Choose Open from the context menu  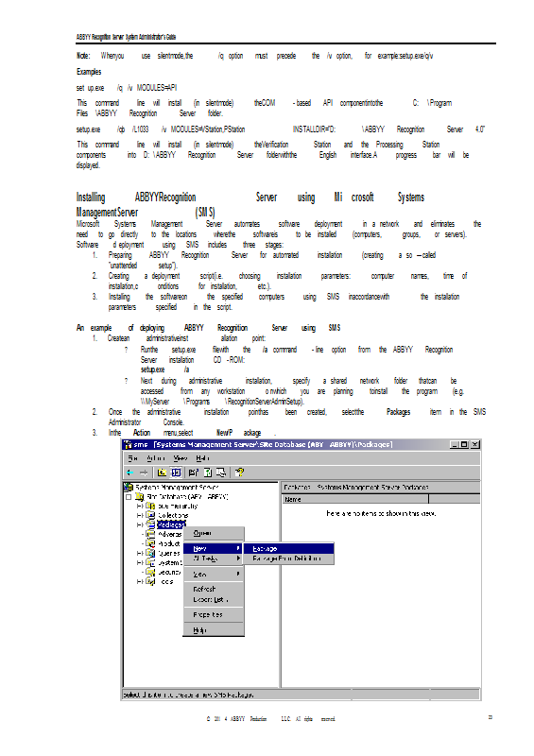click(x=214, y=533)
